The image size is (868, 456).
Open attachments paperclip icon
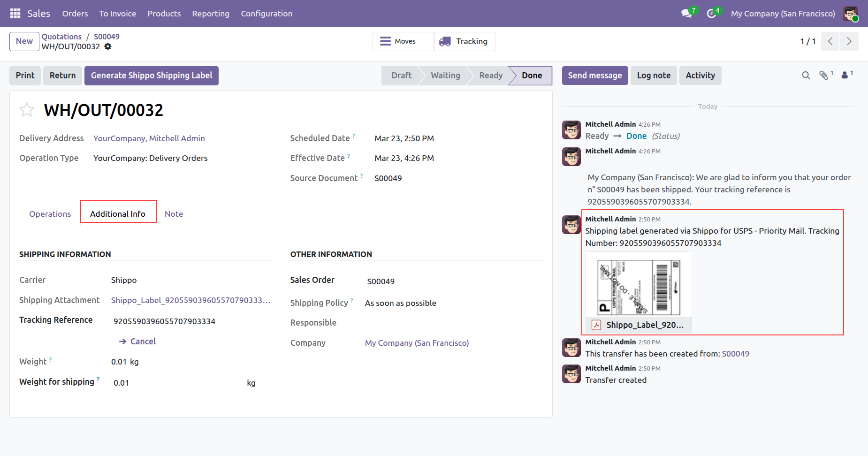point(824,76)
